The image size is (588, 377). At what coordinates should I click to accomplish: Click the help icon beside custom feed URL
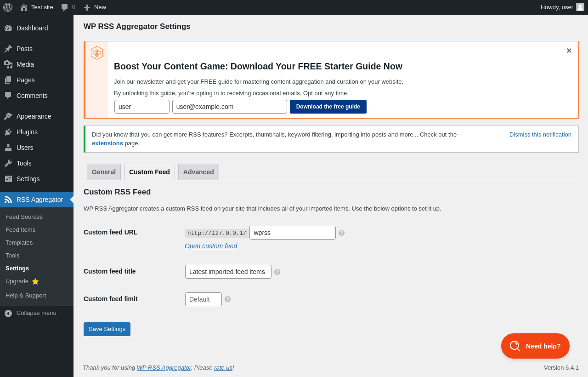tap(341, 233)
